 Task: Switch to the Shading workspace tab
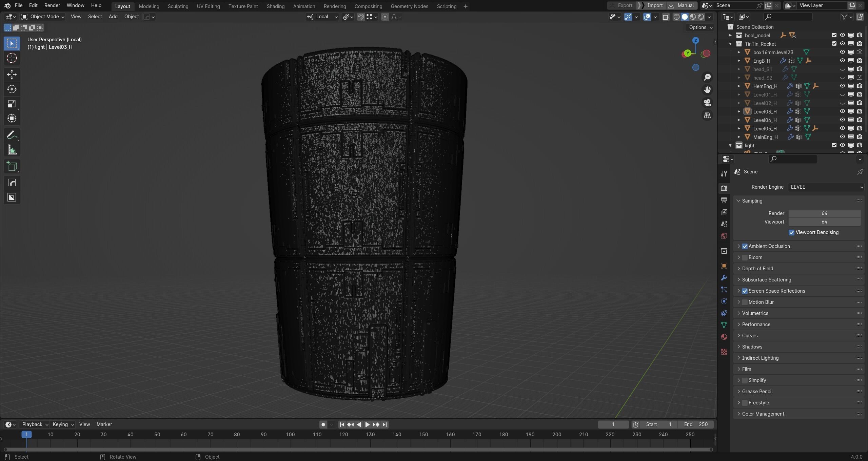tap(275, 6)
